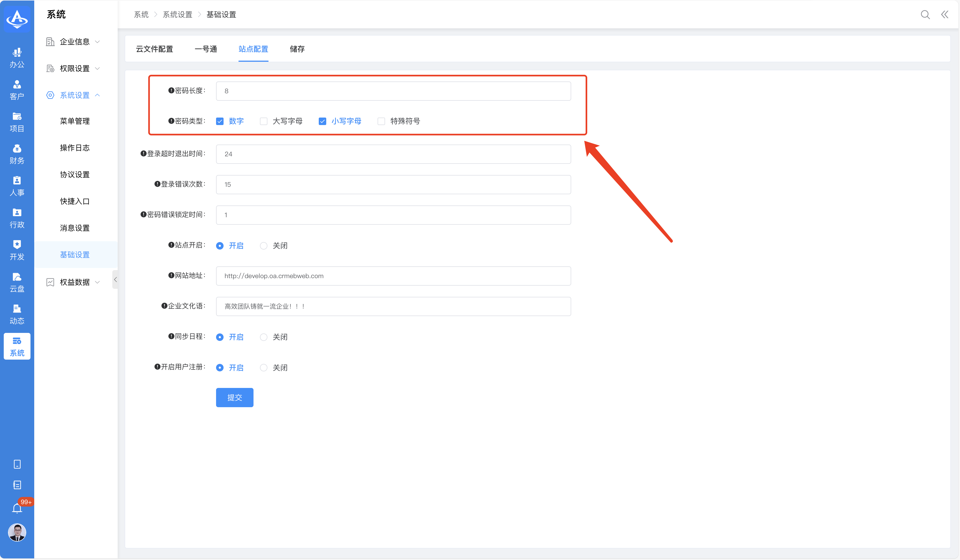Enable the 大写字母 password type checkbox

(264, 122)
